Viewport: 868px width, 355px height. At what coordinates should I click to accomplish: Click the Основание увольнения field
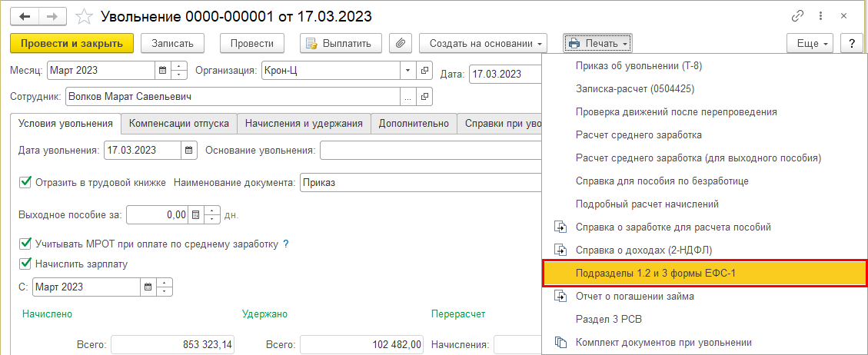(431, 150)
